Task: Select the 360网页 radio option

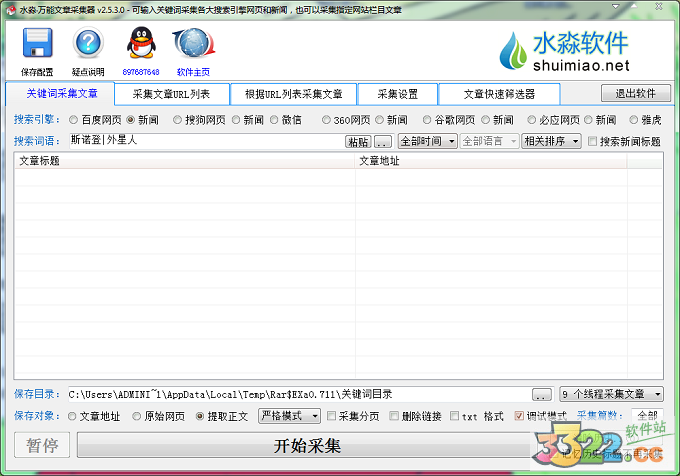Action: point(326,120)
